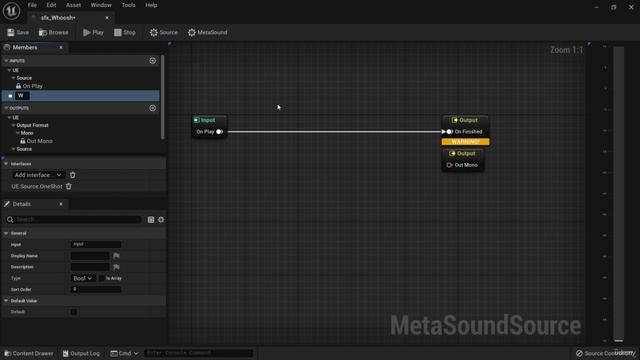Click the Source Control status icon
640x360 pixels.
click(579, 353)
